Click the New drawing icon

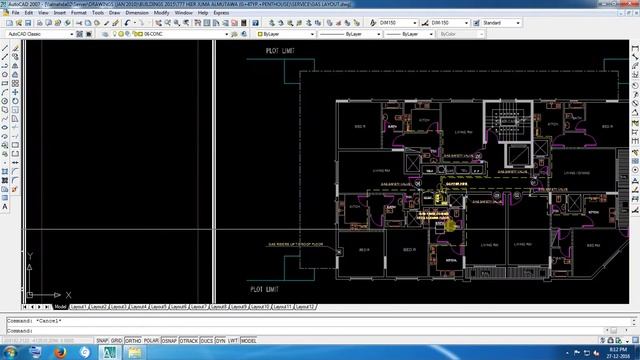click(x=9, y=23)
